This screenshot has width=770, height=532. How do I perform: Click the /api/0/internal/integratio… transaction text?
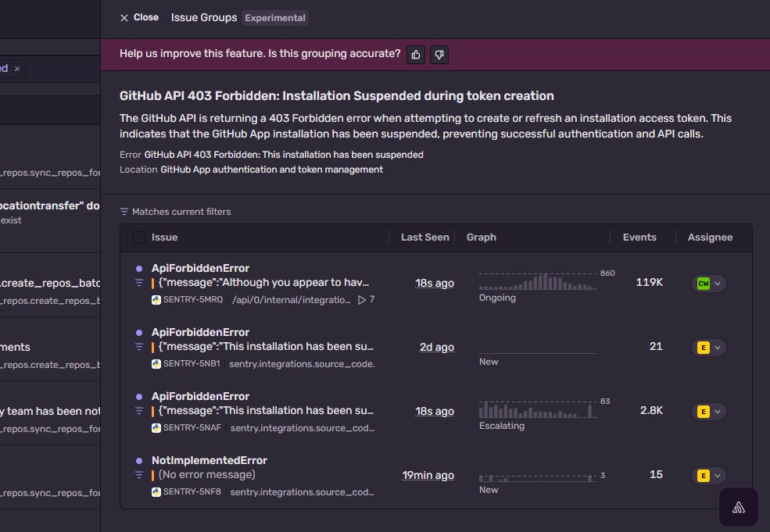292,300
